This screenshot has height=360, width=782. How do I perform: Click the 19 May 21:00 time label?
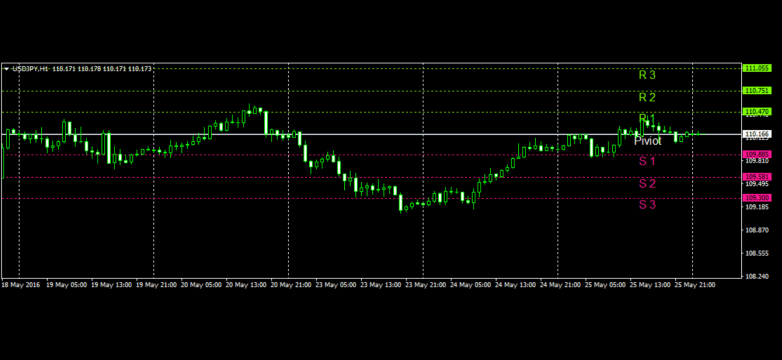[156, 285]
